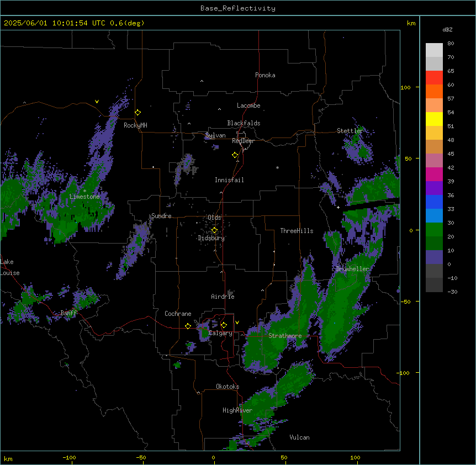Pick the purple 39-36 dBZ legend swatch

(x=434, y=188)
